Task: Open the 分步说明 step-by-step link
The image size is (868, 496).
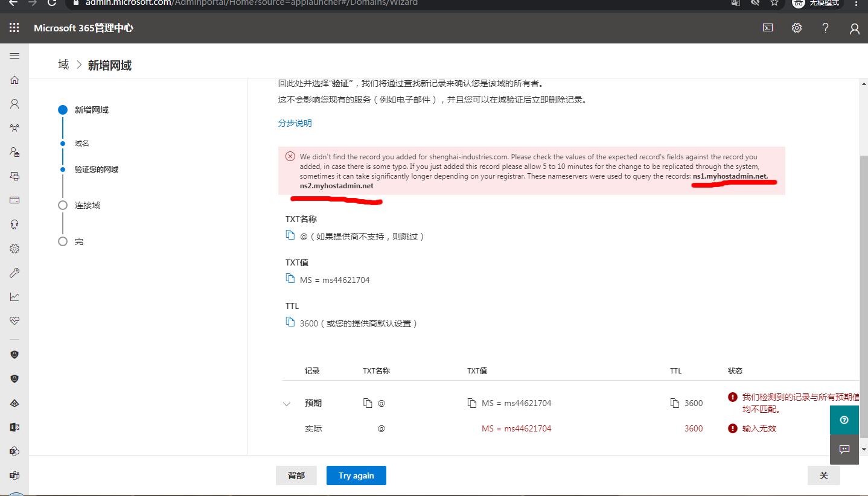Action: click(295, 123)
